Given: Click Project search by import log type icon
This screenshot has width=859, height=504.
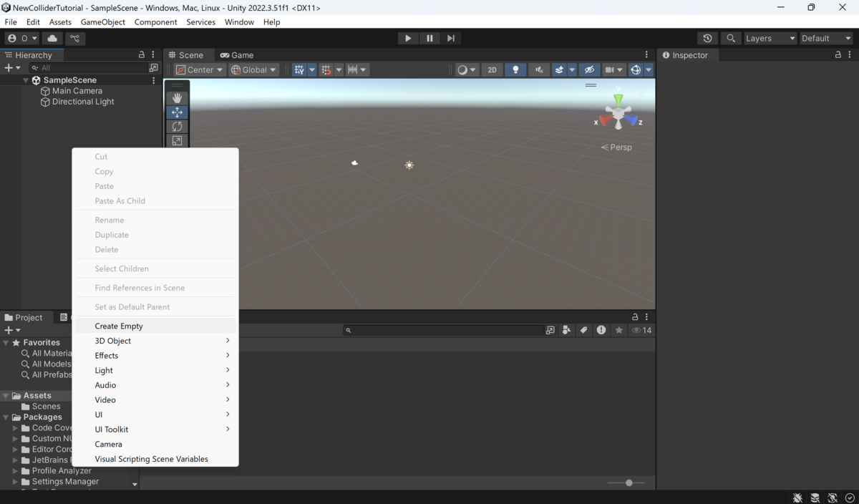Looking at the screenshot, I should (601, 330).
